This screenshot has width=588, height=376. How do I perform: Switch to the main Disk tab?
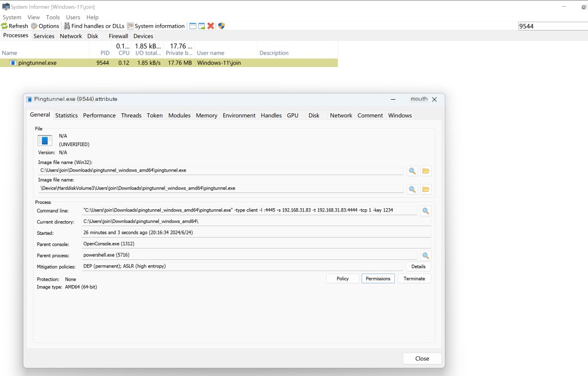93,36
